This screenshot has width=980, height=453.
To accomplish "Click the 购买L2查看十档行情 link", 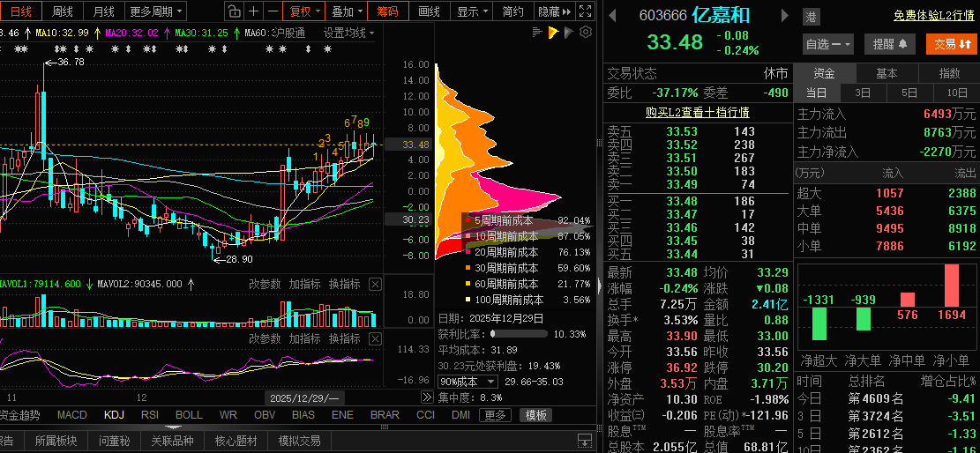I will click(x=698, y=113).
